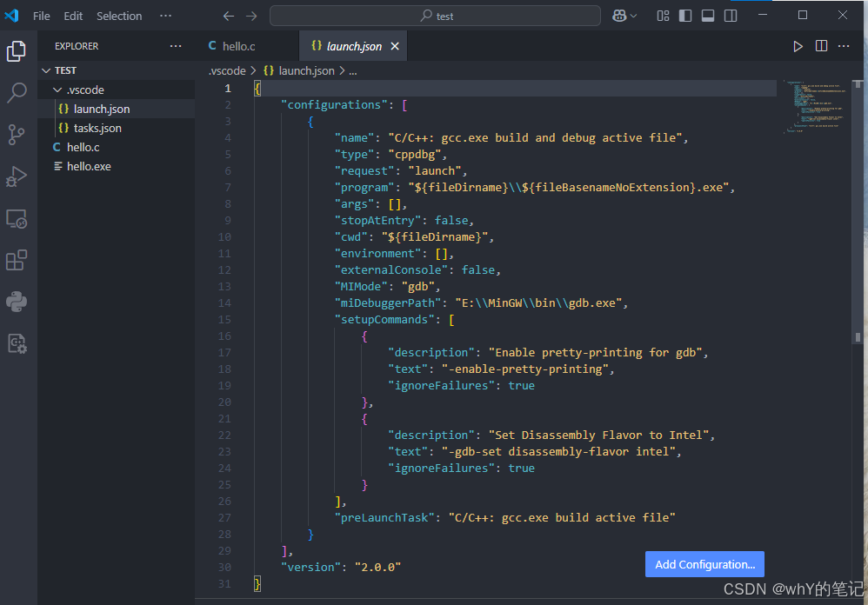Open the Copilot chat icon
Viewport: 868px width, 605px height.
point(619,16)
